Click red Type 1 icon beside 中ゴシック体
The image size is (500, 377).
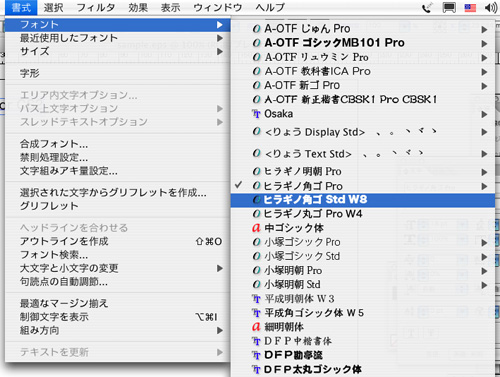[256, 228]
